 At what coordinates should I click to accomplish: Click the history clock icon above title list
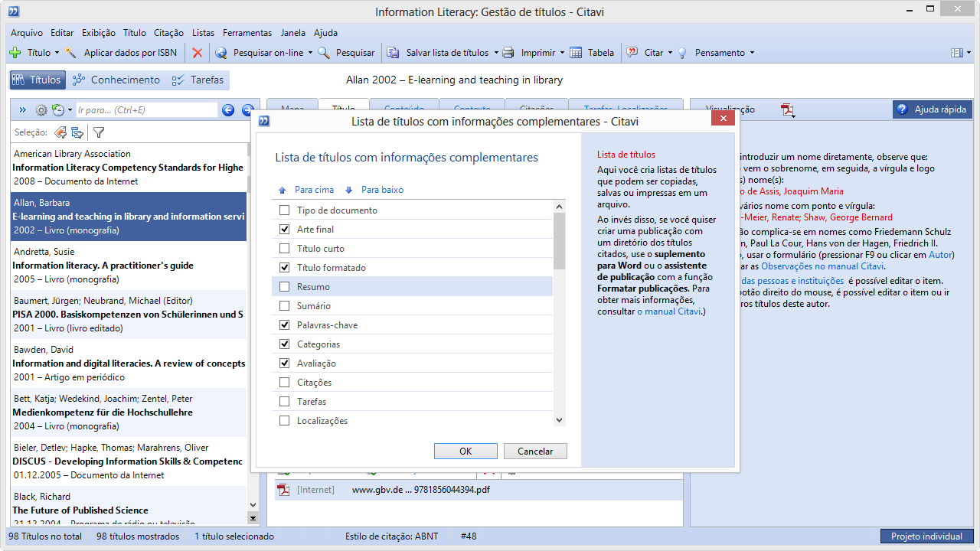(x=58, y=110)
